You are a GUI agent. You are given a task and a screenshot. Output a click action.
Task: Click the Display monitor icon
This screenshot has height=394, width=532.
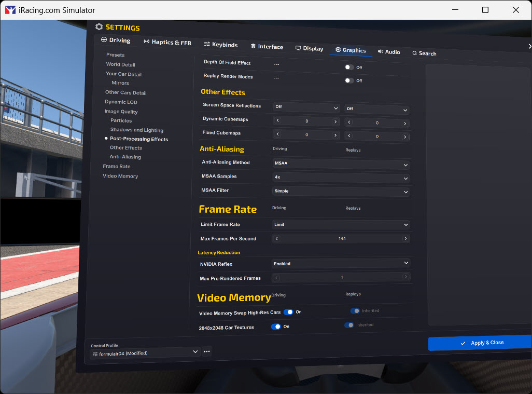[x=298, y=48]
